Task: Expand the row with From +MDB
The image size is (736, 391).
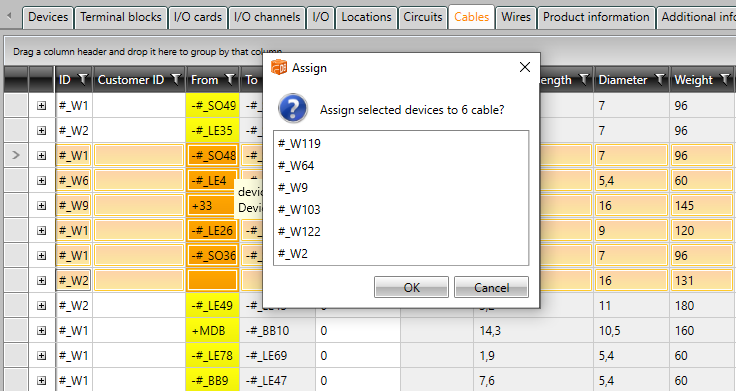Action: (41, 330)
